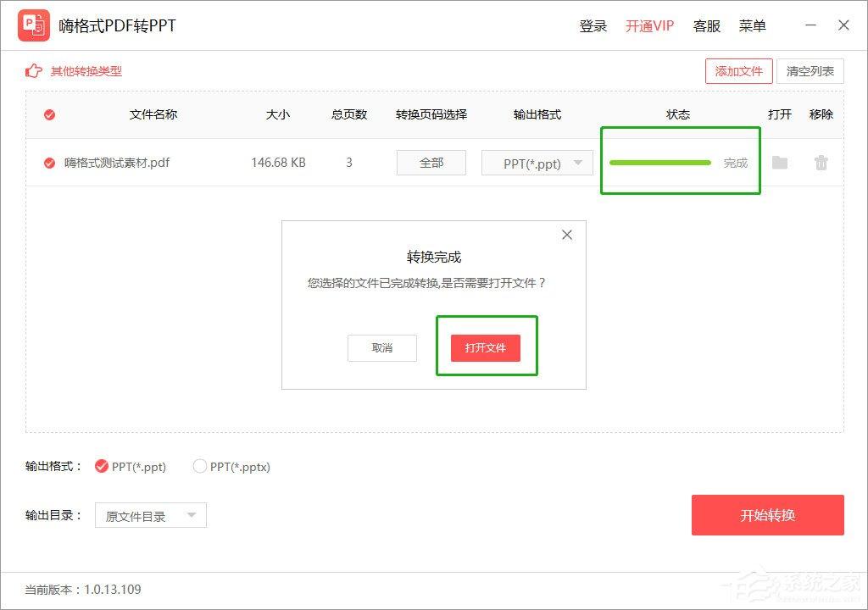Click the thumbs-up icon beside 其他转换类型

point(33,71)
